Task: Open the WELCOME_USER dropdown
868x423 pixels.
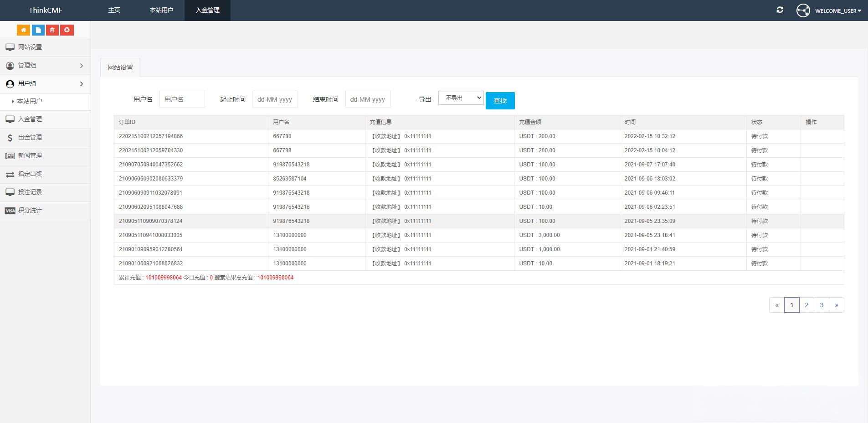Action: click(838, 10)
